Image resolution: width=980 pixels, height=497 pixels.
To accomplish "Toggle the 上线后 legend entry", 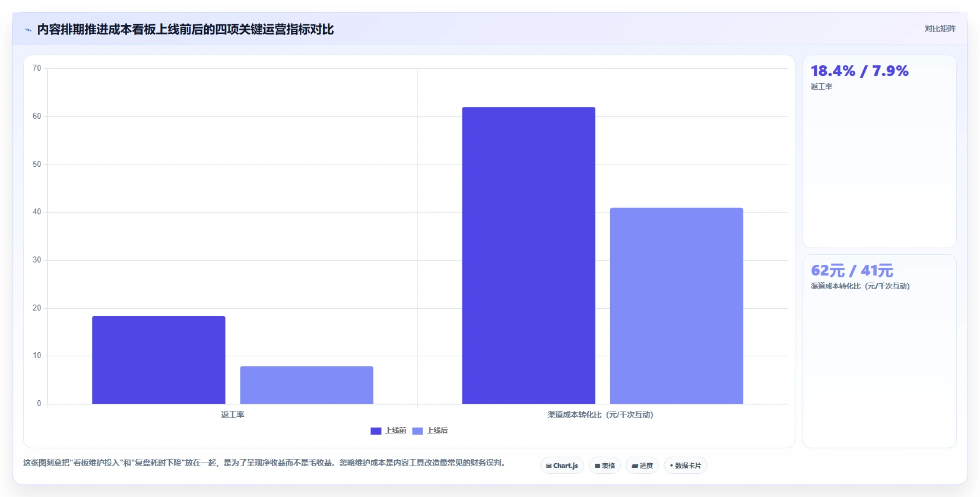I will pyautogui.click(x=430, y=430).
